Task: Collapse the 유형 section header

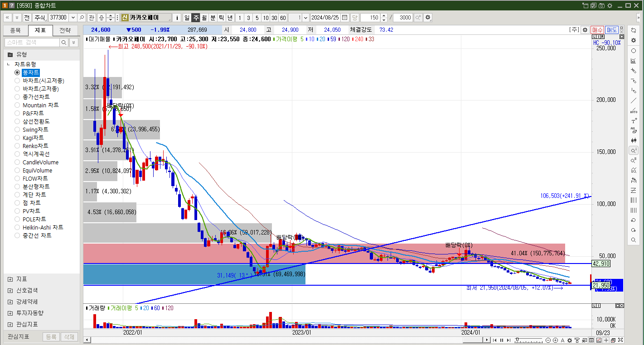Action: (x=41, y=54)
